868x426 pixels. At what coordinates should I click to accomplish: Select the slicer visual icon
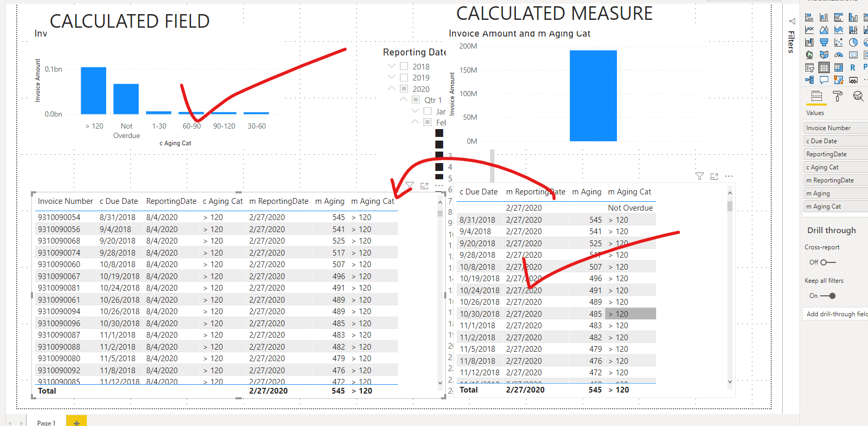(809, 67)
